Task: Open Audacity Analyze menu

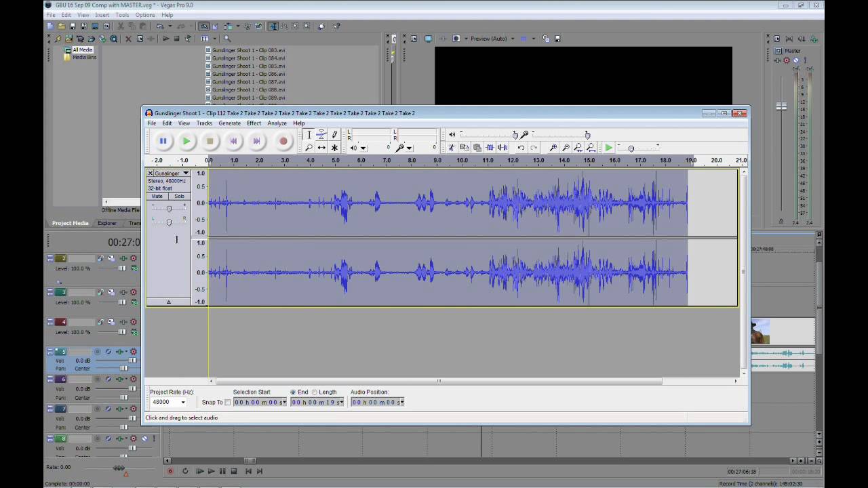Action: coord(277,123)
